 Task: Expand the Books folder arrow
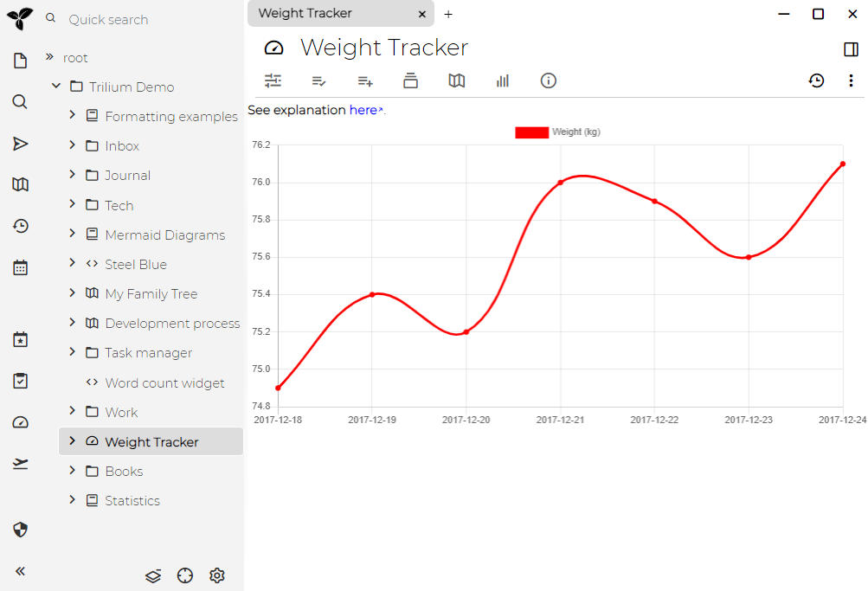[x=73, y=471]
